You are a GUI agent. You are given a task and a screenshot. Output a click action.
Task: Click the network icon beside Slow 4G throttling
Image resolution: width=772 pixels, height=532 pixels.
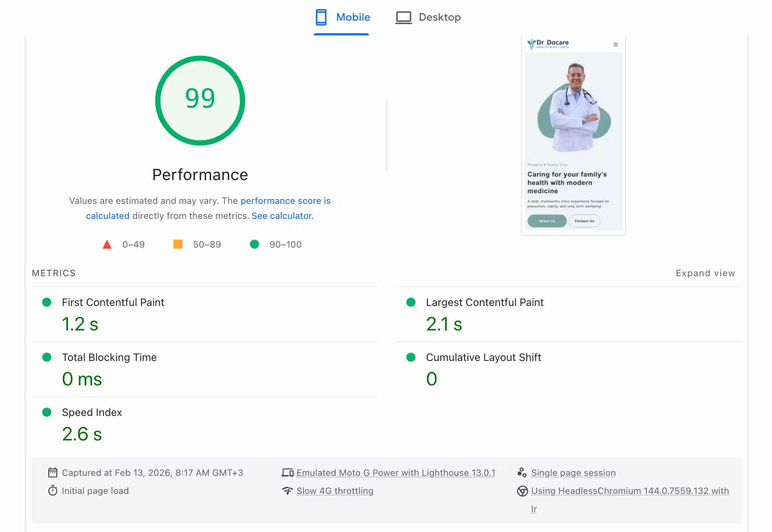tap(288, 491)
